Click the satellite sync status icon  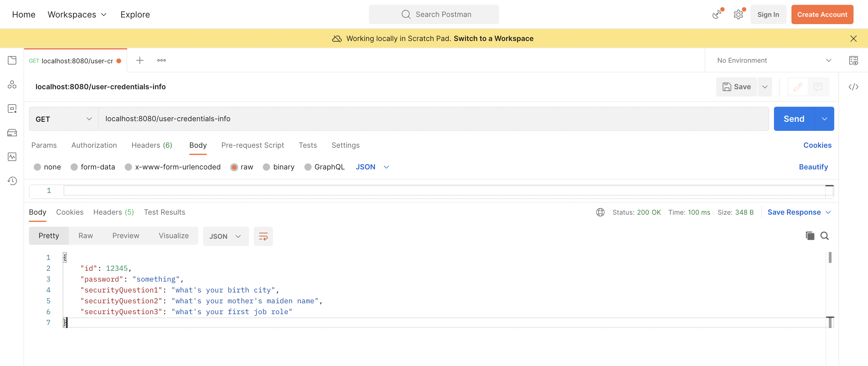717,14
